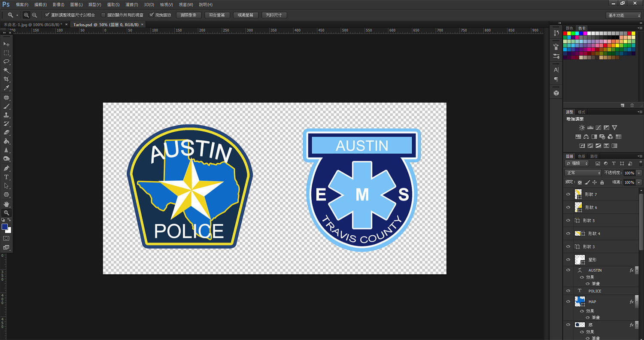Open the 不透明度 slider arrow
Image resolution: width=644 pixels, height=340 pixels.
[639, 173]
